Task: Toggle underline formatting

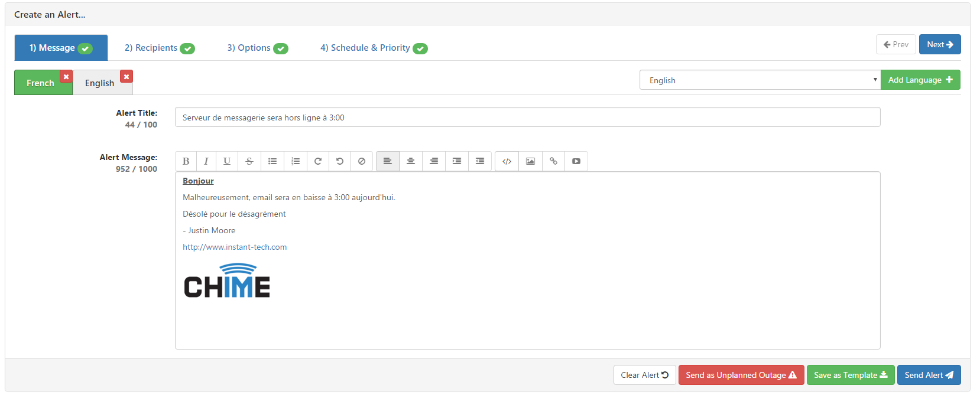Action: pyautogui.click(x=227, y=161)
